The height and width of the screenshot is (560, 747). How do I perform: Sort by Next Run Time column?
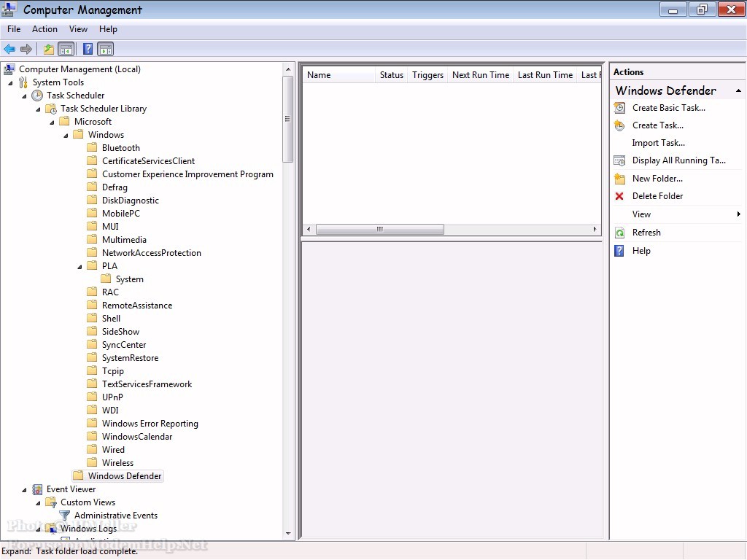click(x=481, y=75)
